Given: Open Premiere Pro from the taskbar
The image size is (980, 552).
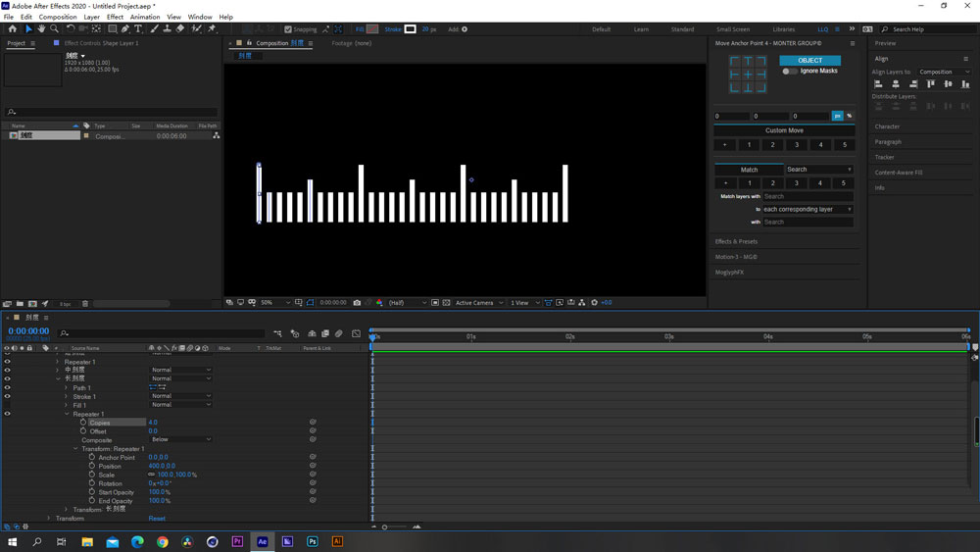Looking at the screenshot, I should [237, 541].
